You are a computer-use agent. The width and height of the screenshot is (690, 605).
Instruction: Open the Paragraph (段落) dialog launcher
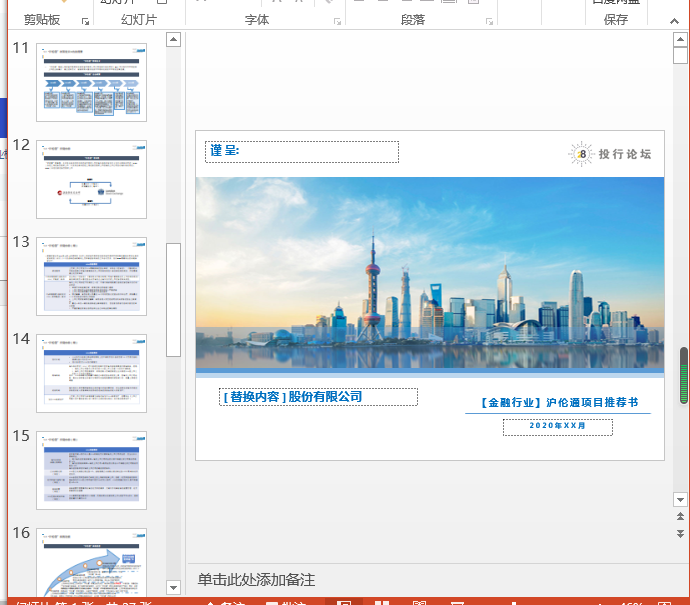click(489, 22)
